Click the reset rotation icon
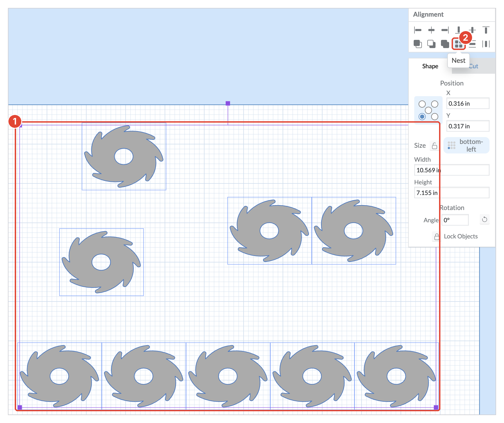Screen dimensions: 504x423 (485, 220)
